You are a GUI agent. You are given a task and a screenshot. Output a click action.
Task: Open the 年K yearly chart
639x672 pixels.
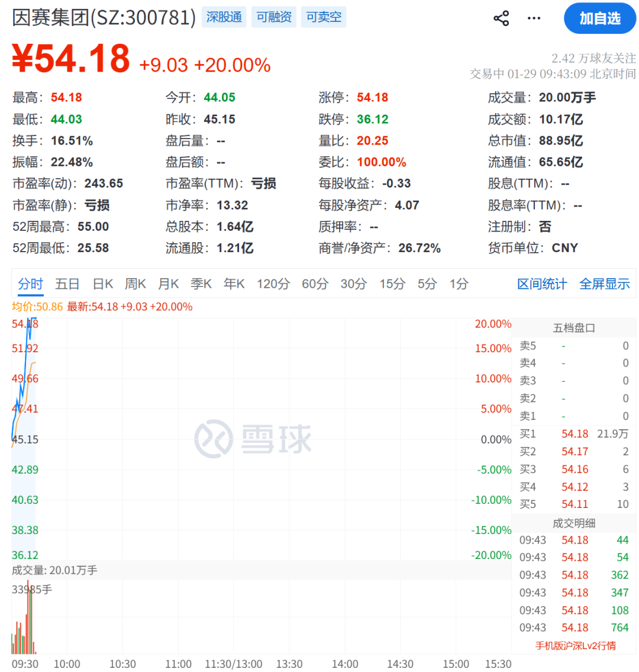(x=234, y=284)
